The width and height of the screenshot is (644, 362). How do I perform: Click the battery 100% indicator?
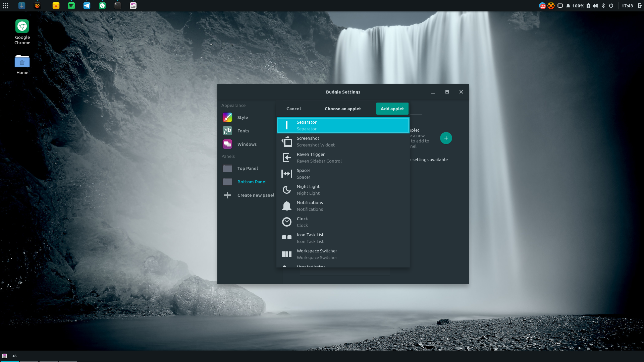[x=581, y=6]
